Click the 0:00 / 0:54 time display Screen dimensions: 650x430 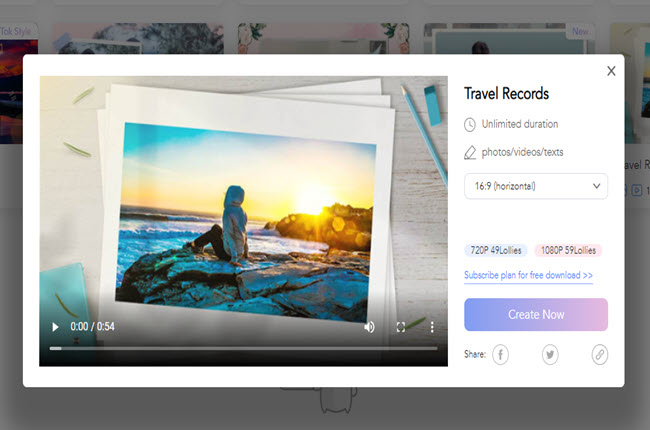coord(92,327)
